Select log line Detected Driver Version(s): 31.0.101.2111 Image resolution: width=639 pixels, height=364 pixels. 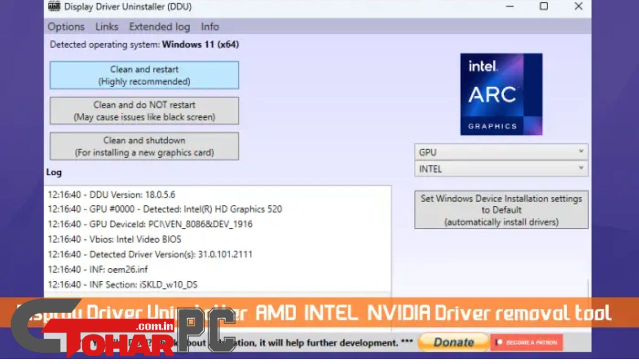click(x=150, y=254)
